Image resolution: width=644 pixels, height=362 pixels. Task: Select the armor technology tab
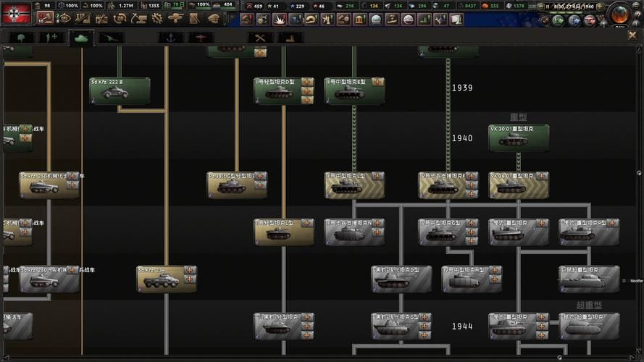point(81,38)
